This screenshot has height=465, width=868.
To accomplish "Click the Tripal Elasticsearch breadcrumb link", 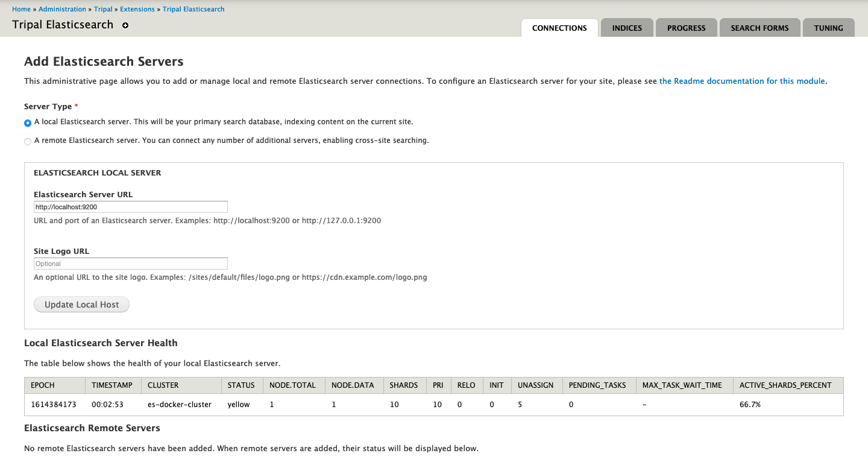I will pos(193,9).
